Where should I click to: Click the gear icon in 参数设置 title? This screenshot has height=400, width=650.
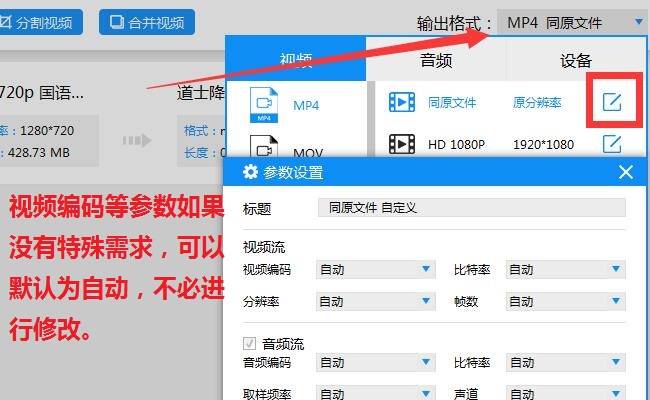(250, 172)
